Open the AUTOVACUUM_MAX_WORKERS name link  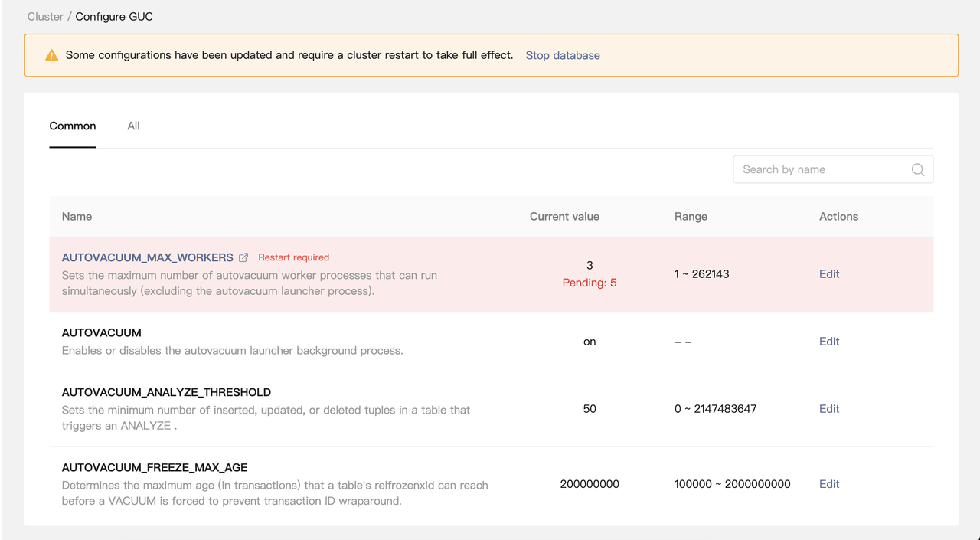[x=147, y=257]
